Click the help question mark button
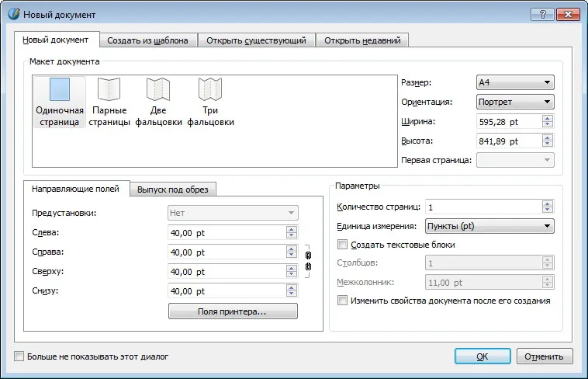The image size is (588, 379). click(542, 15)
